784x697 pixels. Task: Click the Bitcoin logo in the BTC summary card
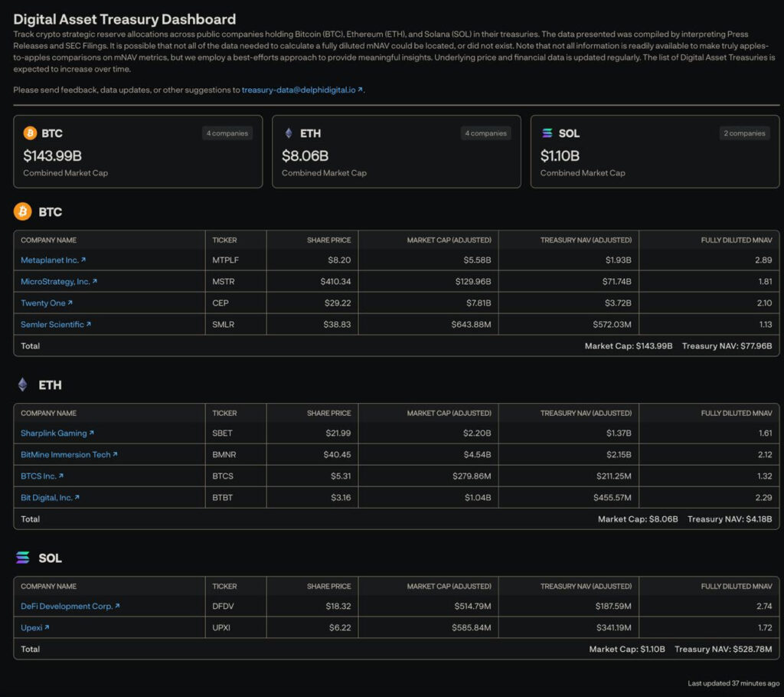31,133
